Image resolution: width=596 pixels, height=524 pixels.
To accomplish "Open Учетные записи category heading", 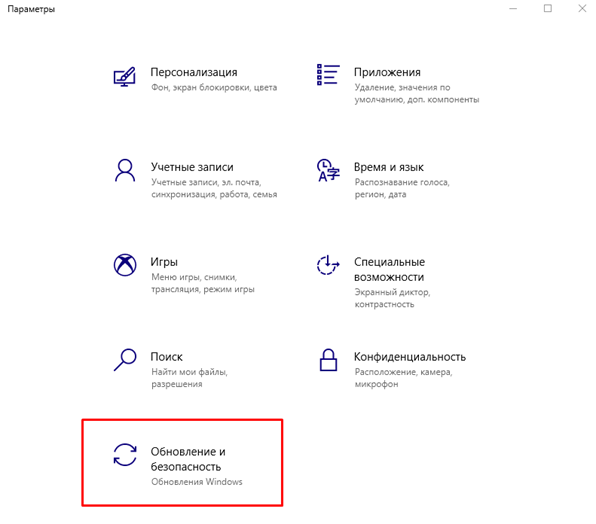I will click(x=192, y=167).
